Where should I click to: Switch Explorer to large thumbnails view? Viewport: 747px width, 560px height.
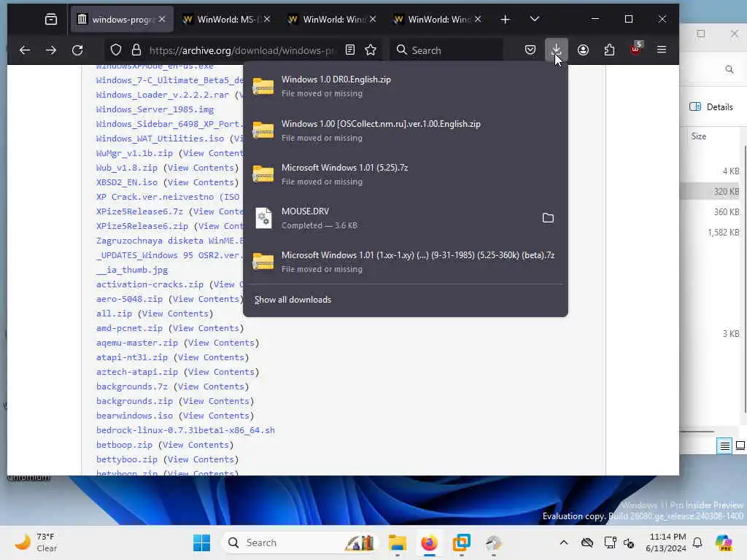tap(740, 446)
